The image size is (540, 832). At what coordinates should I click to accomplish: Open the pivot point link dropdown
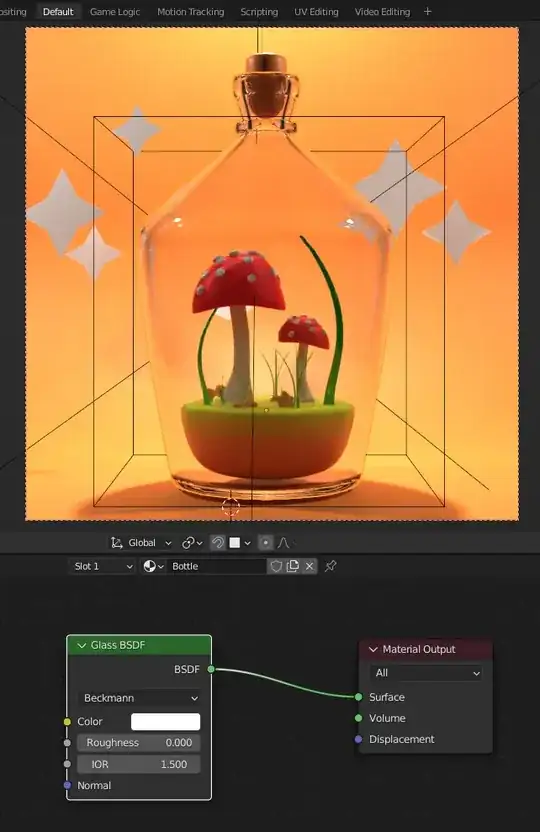(x=192, y=543)
